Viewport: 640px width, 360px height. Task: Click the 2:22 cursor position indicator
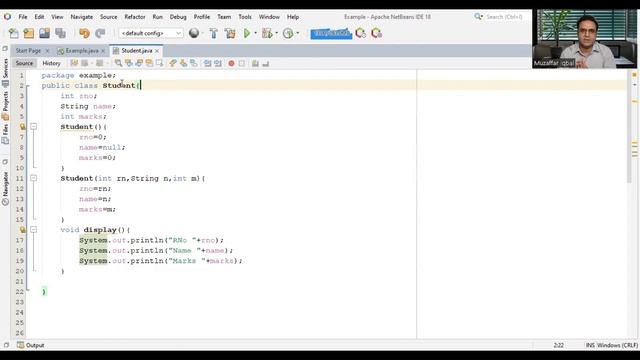click(x=559, y=345)
